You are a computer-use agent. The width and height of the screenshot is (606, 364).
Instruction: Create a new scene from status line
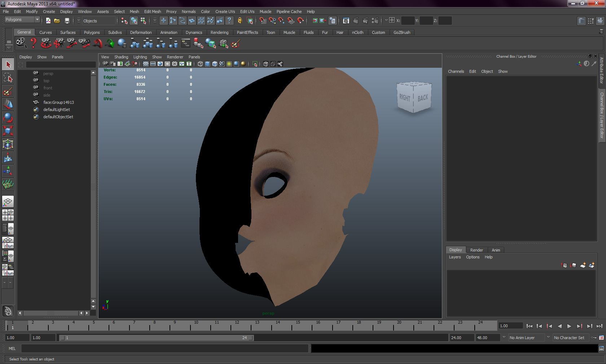(x=48, y=21)
